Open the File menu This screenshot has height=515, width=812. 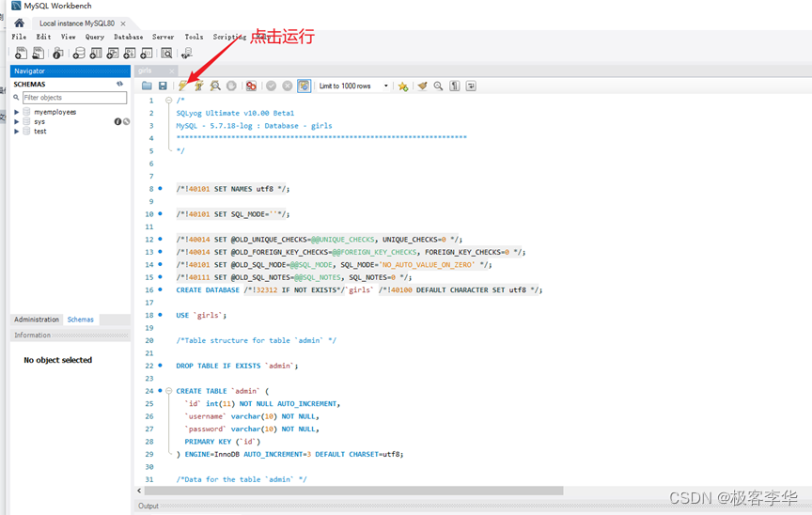click(19, 37)
